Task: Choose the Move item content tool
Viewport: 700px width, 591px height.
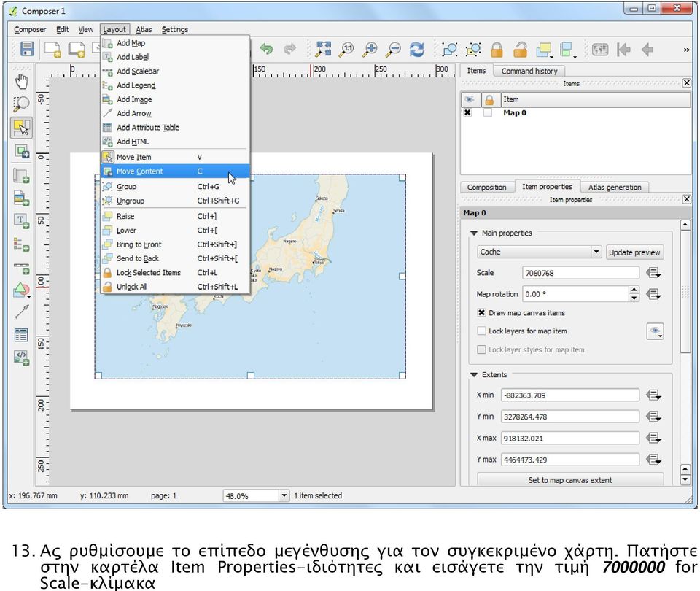Action: point(21,151)
